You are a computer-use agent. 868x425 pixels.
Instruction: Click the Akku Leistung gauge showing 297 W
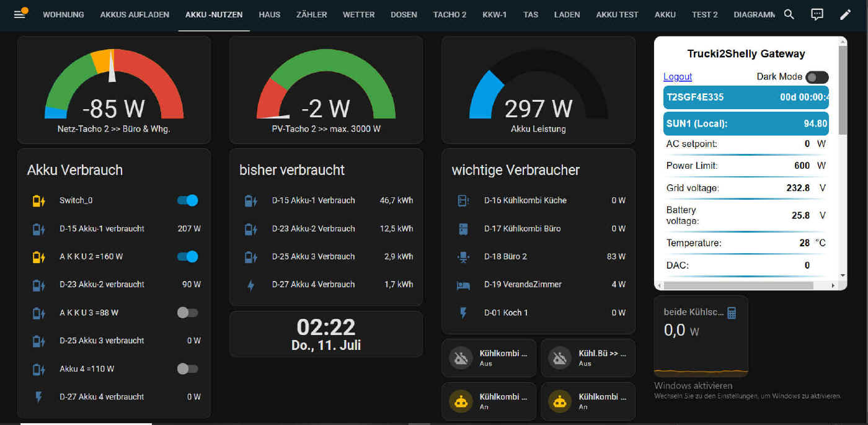click(x=538, y=90)
